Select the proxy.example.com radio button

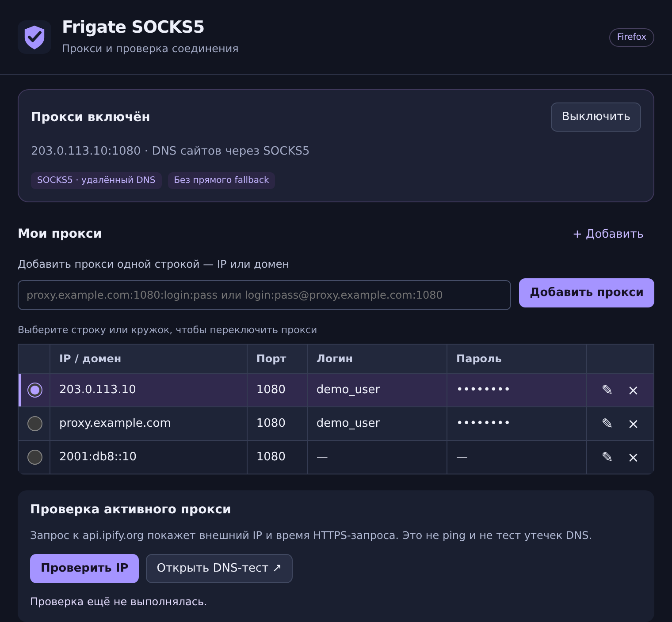click(x=35, y=424)
